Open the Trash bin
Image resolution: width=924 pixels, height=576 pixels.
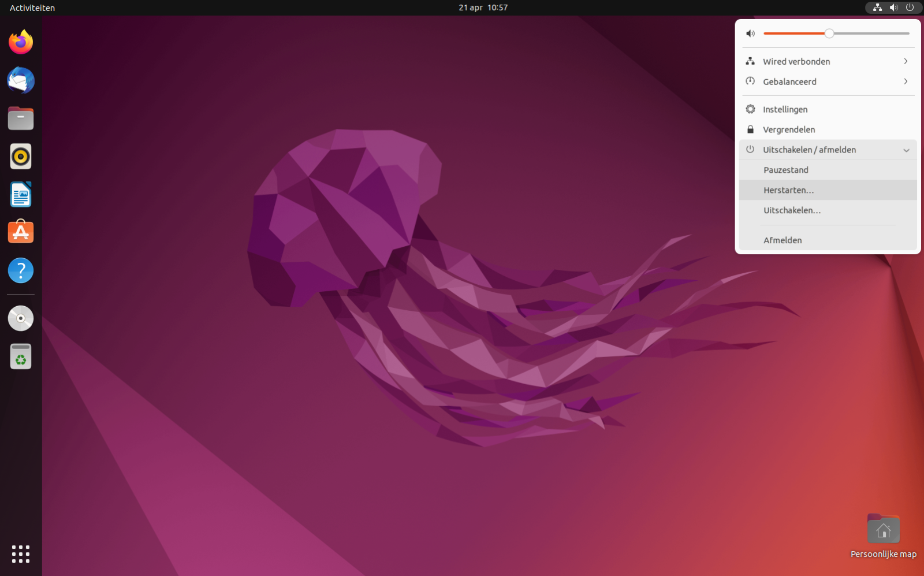tap(21, 356)
